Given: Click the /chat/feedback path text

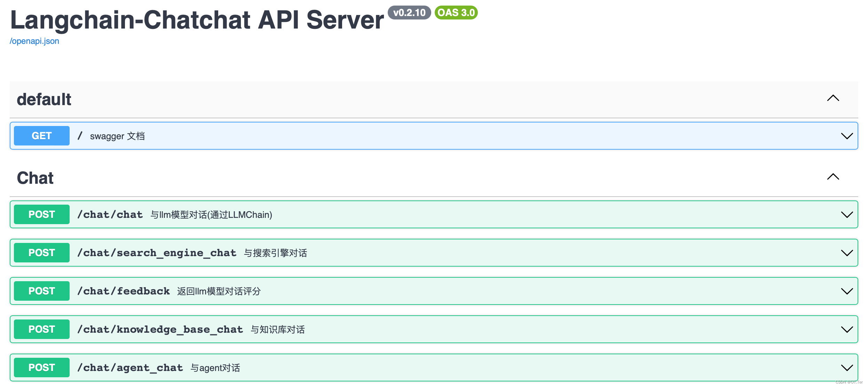Looking at the screenshot, I should pyautogui.click(x=124, y=291).
